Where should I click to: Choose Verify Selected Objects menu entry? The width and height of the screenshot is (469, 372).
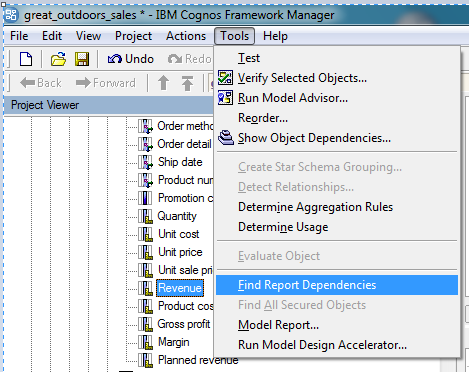337,78
